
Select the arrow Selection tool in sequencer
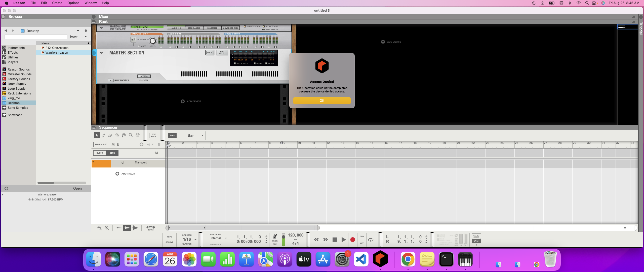click(97, 135)
